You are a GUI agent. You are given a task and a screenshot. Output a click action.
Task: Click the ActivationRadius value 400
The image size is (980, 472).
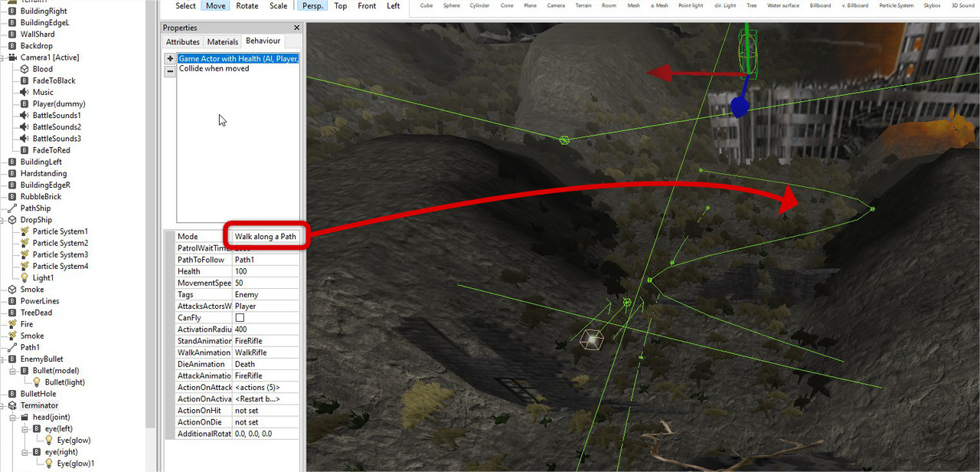266,329
